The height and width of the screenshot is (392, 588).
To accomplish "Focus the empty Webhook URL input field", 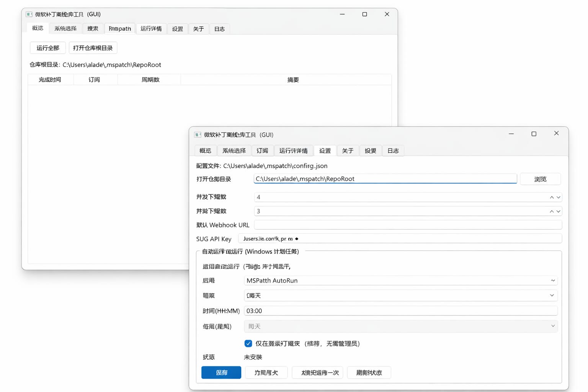I will [x=408, y=225].
